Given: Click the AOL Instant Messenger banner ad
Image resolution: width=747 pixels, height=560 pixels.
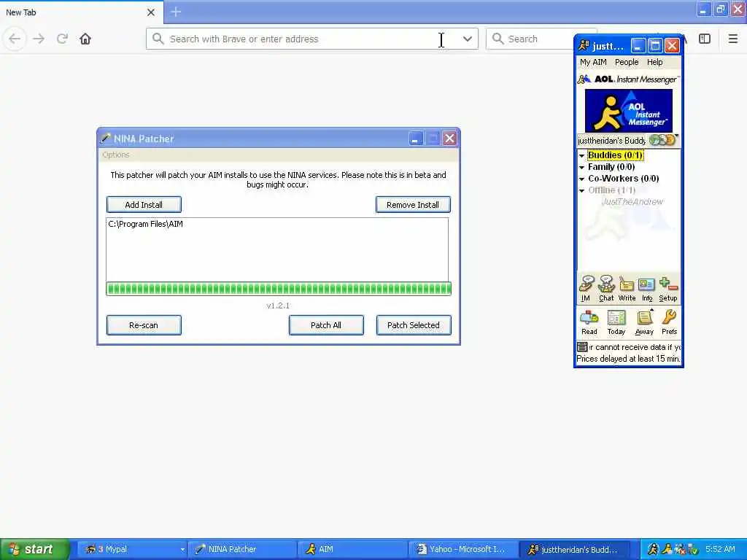Looking at the screenshot, I should 628,111.
